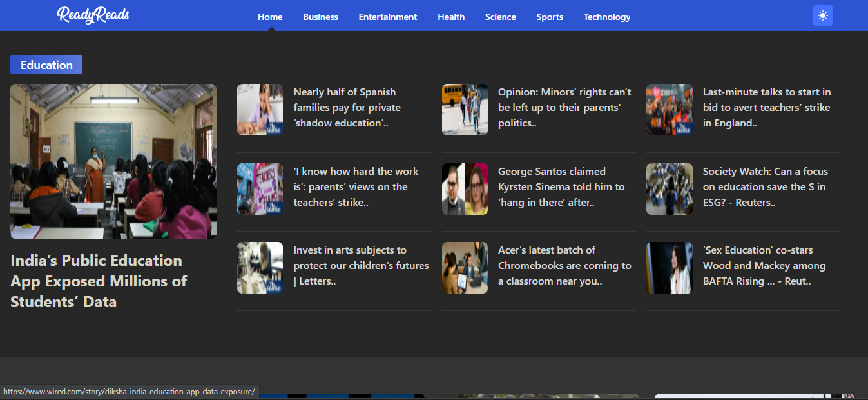868x400 pixels.
Task: Click the Acer Chromebooks article thumbnail
Action: click(x=465, y=268)
